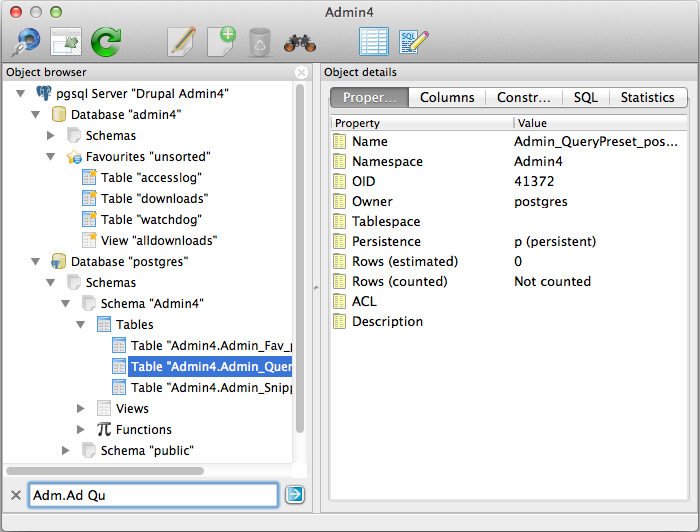Collapse the Database "admin4" node
The width and height of the screenshot is (700, 532).
click(x=36, y=115)
